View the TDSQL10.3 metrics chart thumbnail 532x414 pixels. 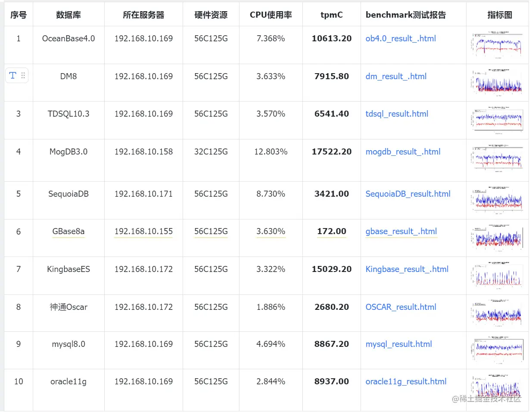[498, 119]
